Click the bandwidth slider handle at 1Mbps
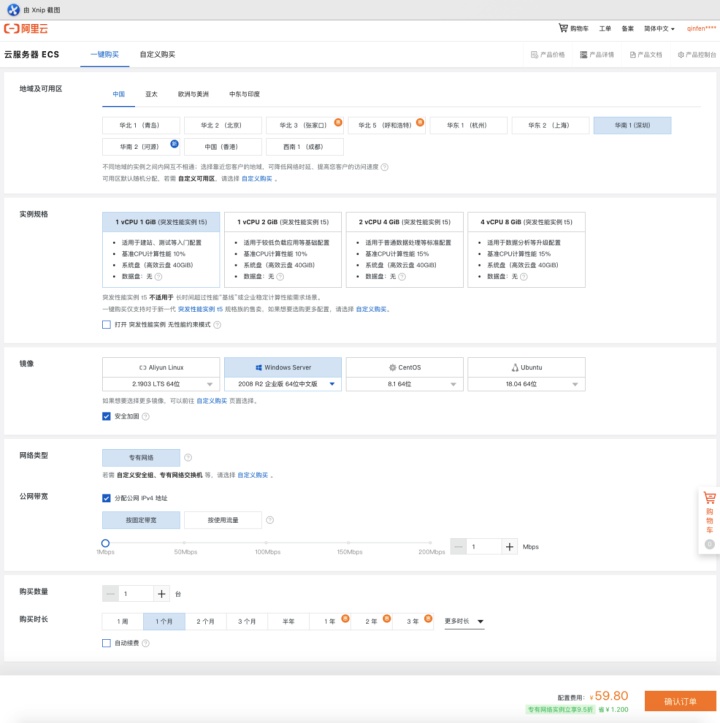 105,543
